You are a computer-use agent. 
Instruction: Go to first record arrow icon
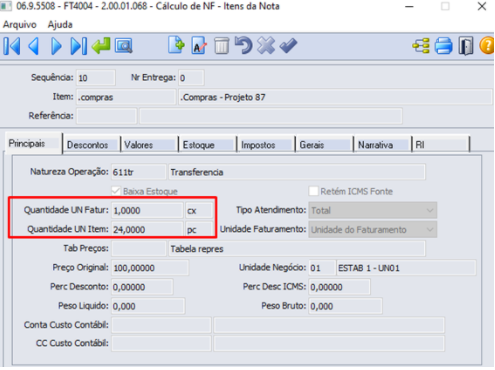tap(12, 46)
